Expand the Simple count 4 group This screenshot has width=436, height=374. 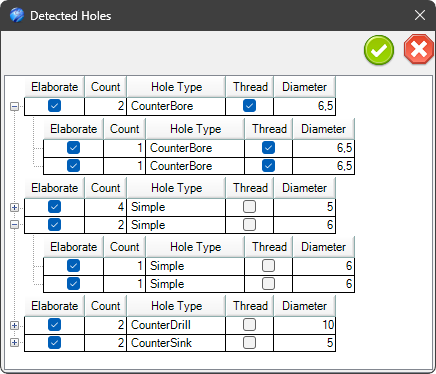coord(14,207)
